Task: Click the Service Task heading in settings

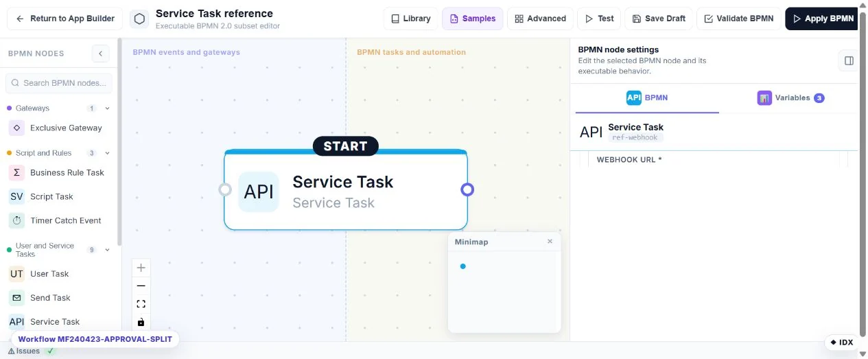Action: pyautogui.click(x=635, y=127)
